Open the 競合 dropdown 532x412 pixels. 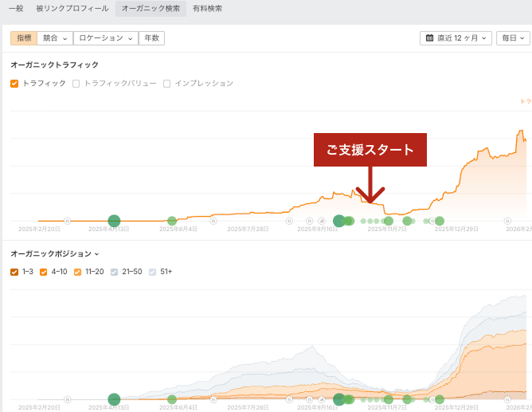point(55,37)
